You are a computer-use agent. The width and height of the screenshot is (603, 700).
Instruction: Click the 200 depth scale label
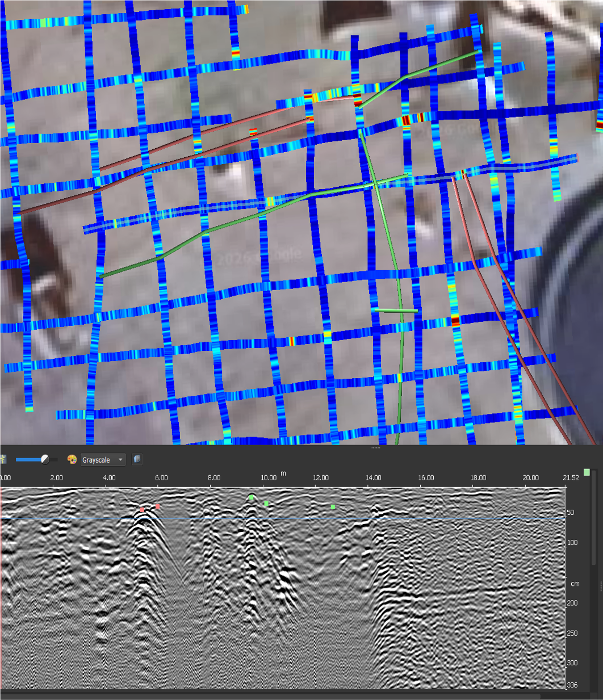[x=572, y=603]
